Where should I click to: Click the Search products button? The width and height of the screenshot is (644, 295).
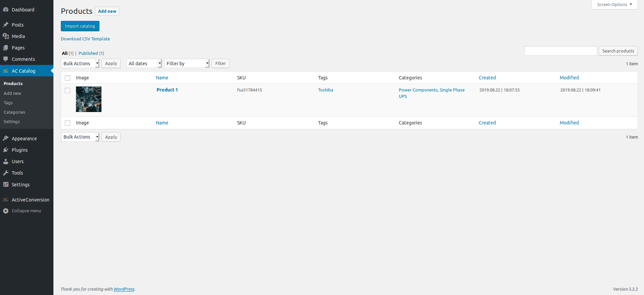point(618,51)
